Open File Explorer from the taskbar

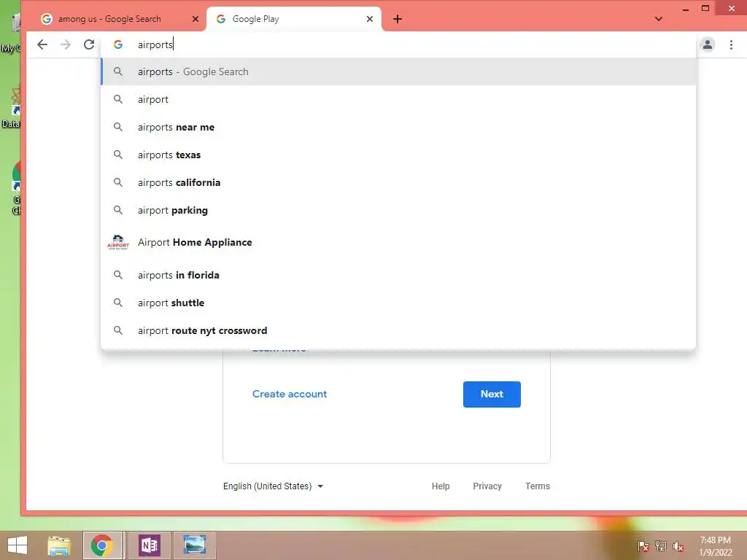click(x=59, y=545)
